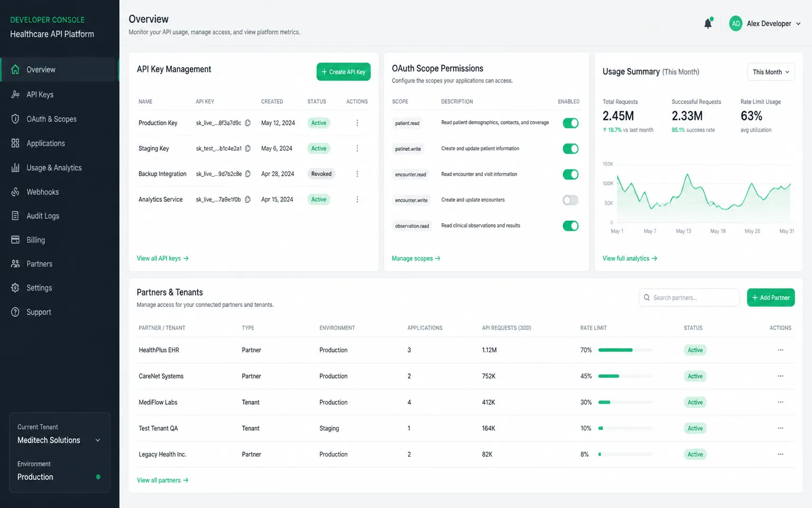812x508 pixels.
Task: Copy the Backup Integration API key
Action: click(x=248, y=174)
